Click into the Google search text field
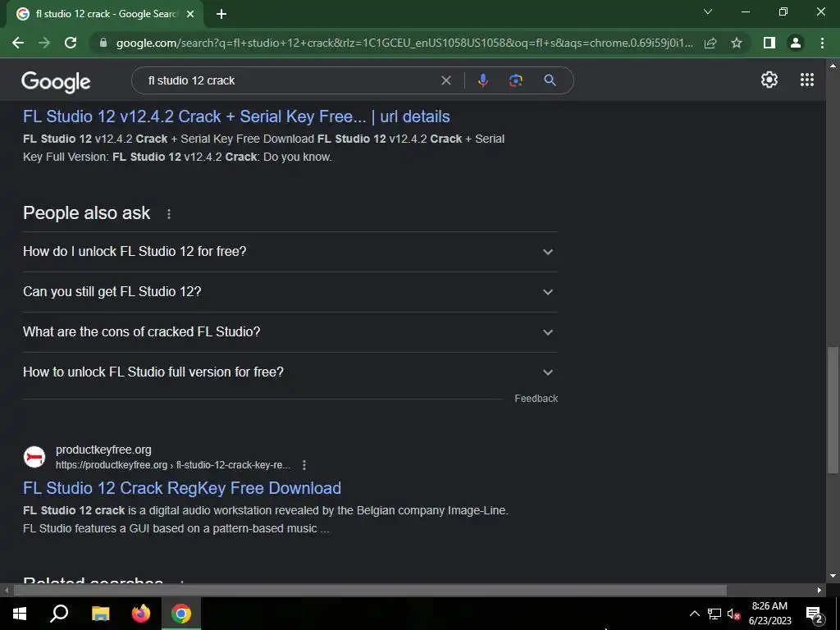The height and width of the screenshot is (630, 840). (x=290, y=80)
